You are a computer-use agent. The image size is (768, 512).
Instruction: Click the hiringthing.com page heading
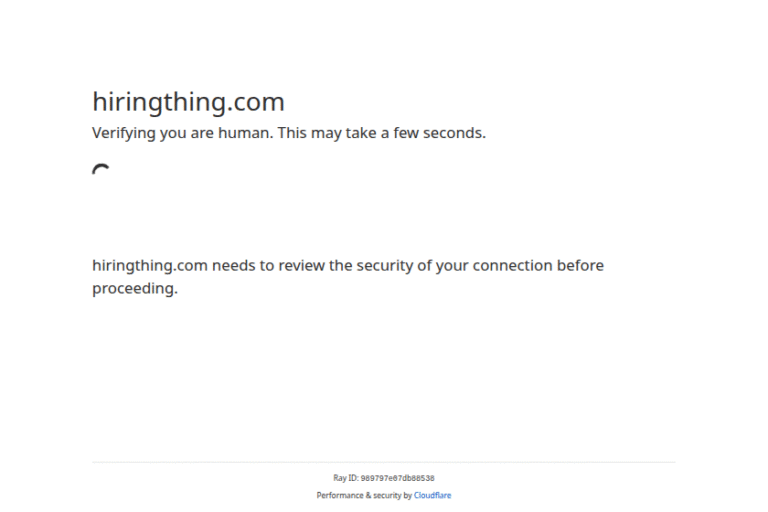pos(188,102)
